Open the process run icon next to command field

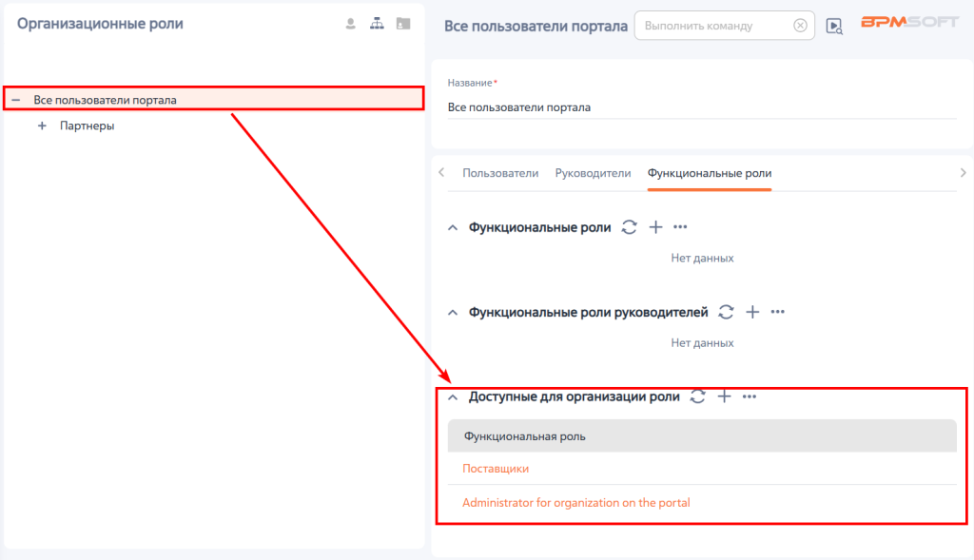pyautogui.click(x=834, y=26)
